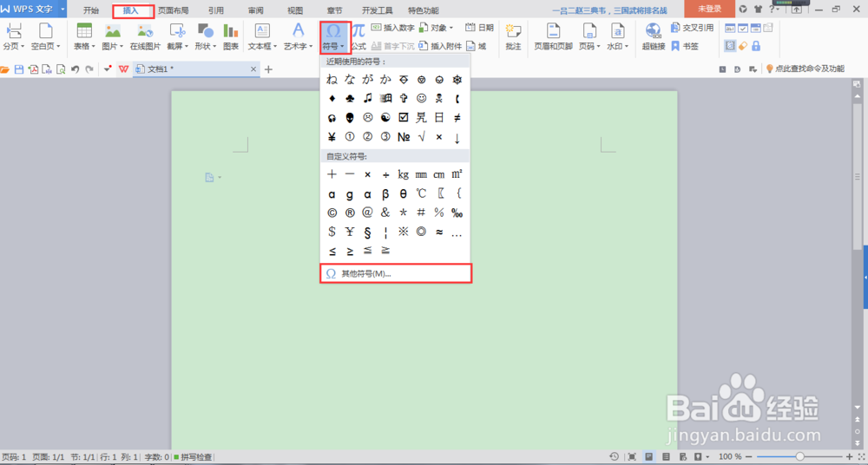
Task: Insert the check box symbol ☑
Action: [x=404, y=117]
